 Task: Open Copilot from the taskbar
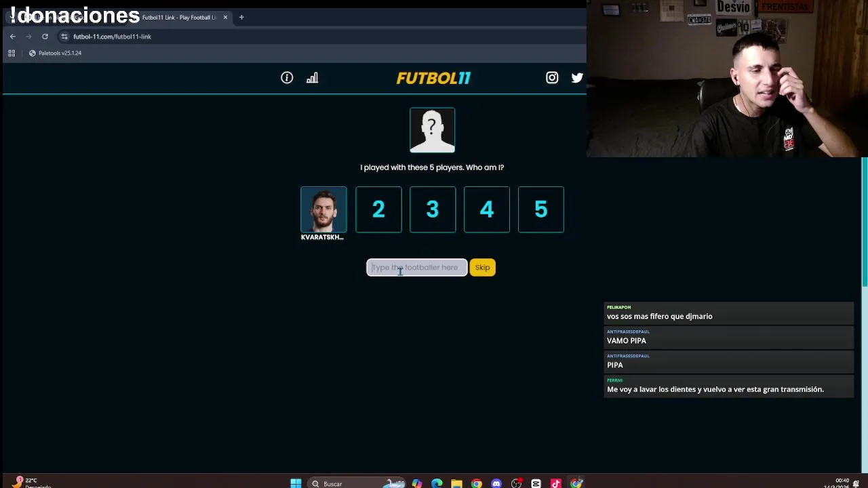coord(416,483)
